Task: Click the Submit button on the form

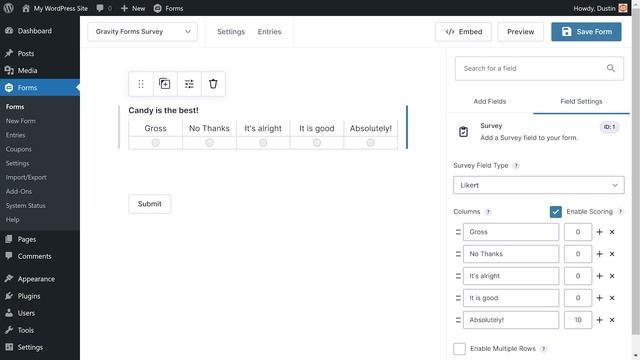Action: 149,204
